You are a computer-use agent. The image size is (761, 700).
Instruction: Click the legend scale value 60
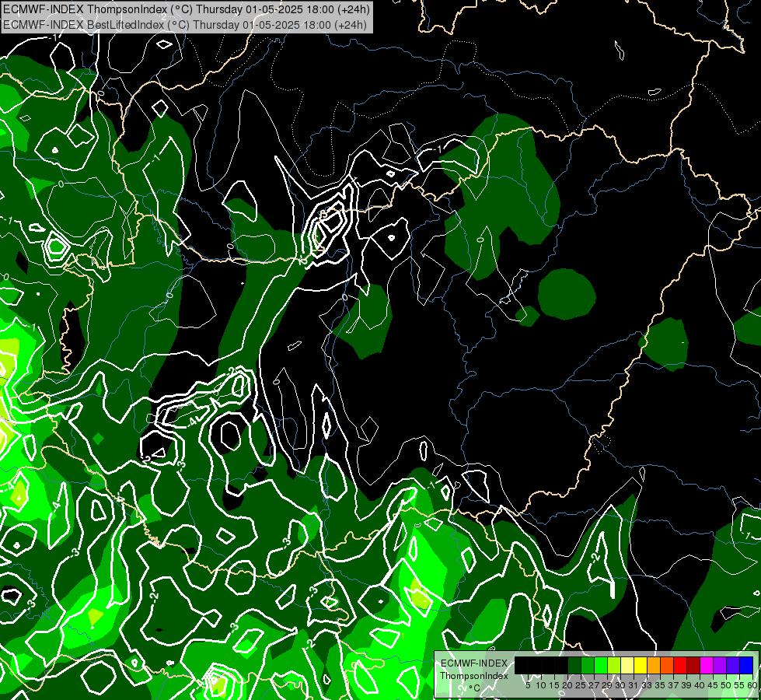coord(752,685)
